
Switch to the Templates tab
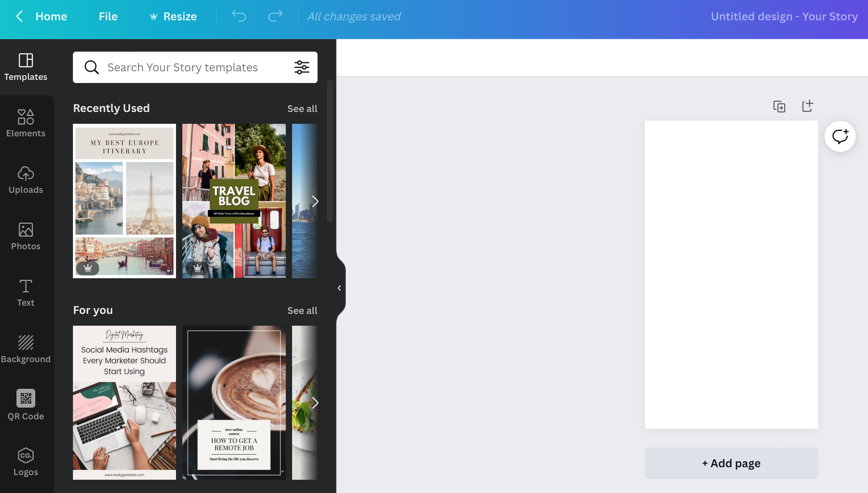(26, 67)
